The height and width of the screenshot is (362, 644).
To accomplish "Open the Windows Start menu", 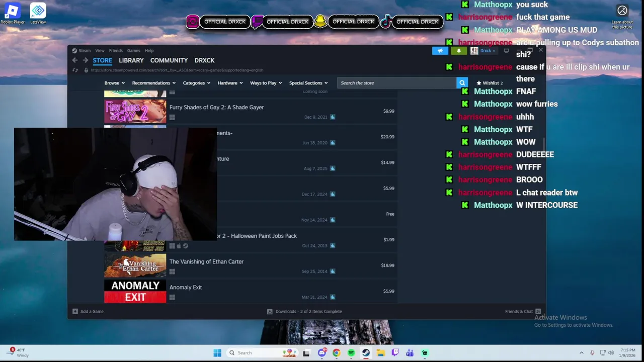I will (217, 353).
